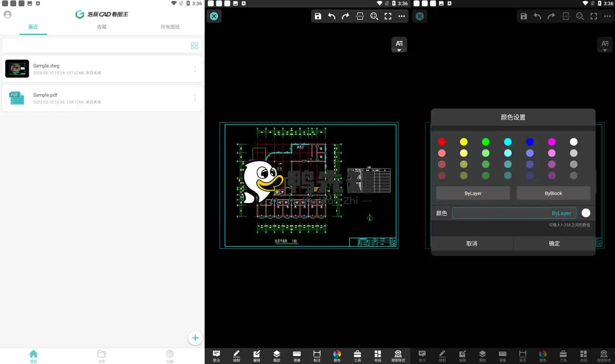The height and width of the screenshot is (364, 615).
Task: Confirm color settings with 确定 button
Action: pos(554,243)
